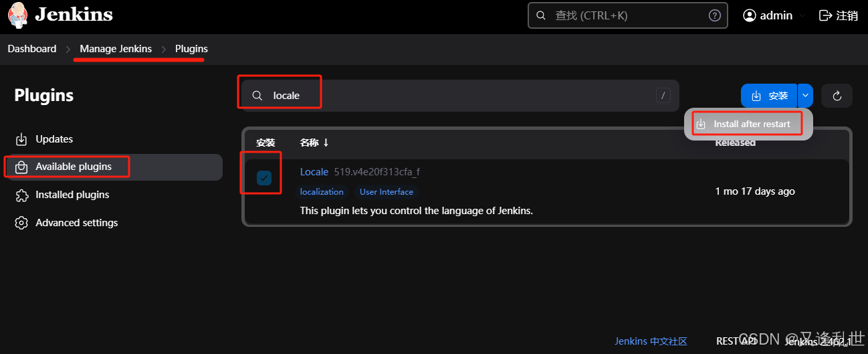Expand the chevron after Manage Jenkins breadcrumb
Image resolution: width=868 pixels, height=354 pixels.
[x=164, y=50]
